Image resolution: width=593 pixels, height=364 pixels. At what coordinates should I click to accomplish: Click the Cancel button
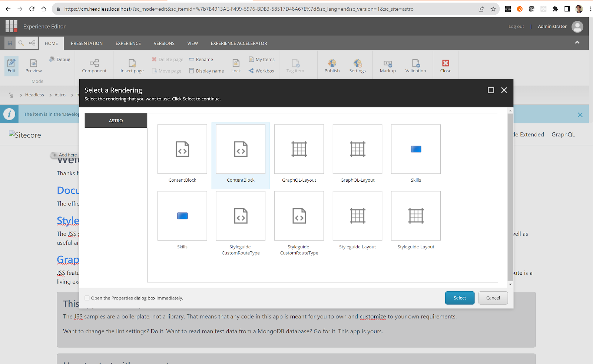click(493, 298)
